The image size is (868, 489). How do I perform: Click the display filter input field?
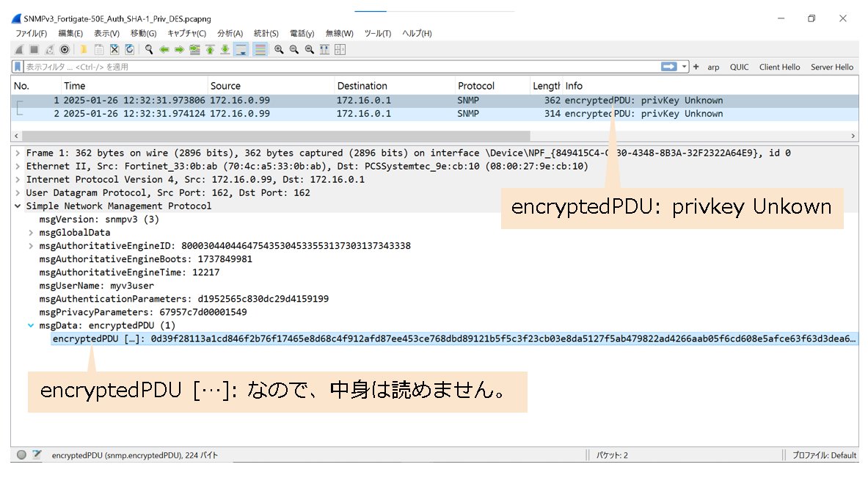coord(340,67)
